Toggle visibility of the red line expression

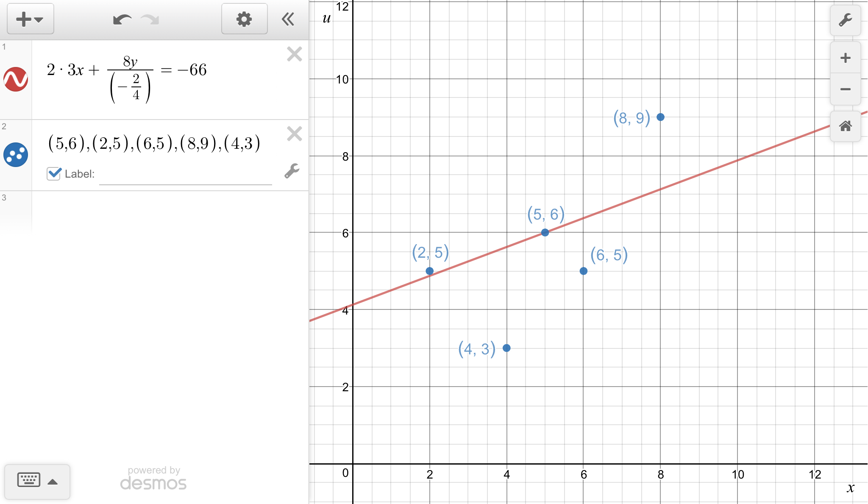coord(16,79)
